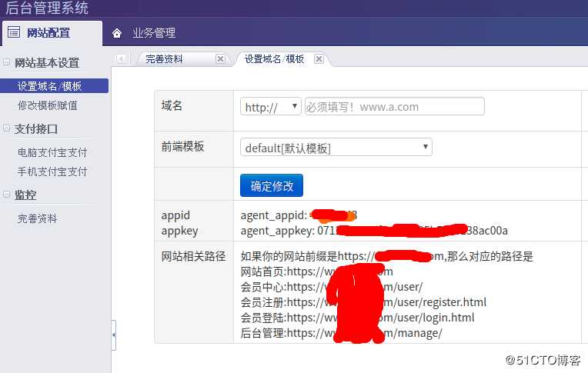Click the 会员中心 /user/ path text

(332, 287)
